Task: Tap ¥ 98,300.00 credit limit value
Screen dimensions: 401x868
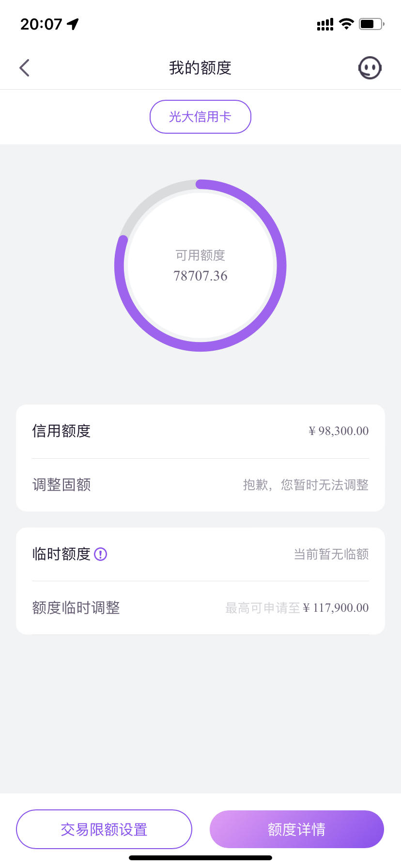Action: [339, 431]
